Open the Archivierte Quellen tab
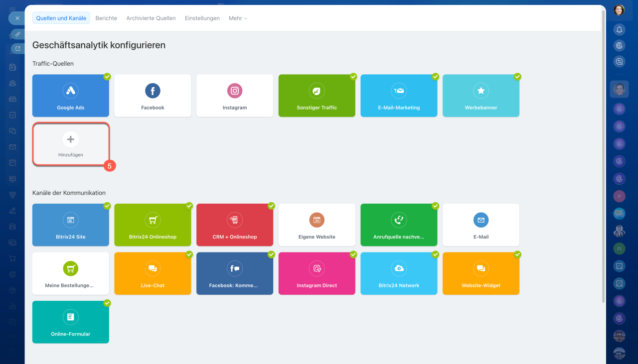 151,18
